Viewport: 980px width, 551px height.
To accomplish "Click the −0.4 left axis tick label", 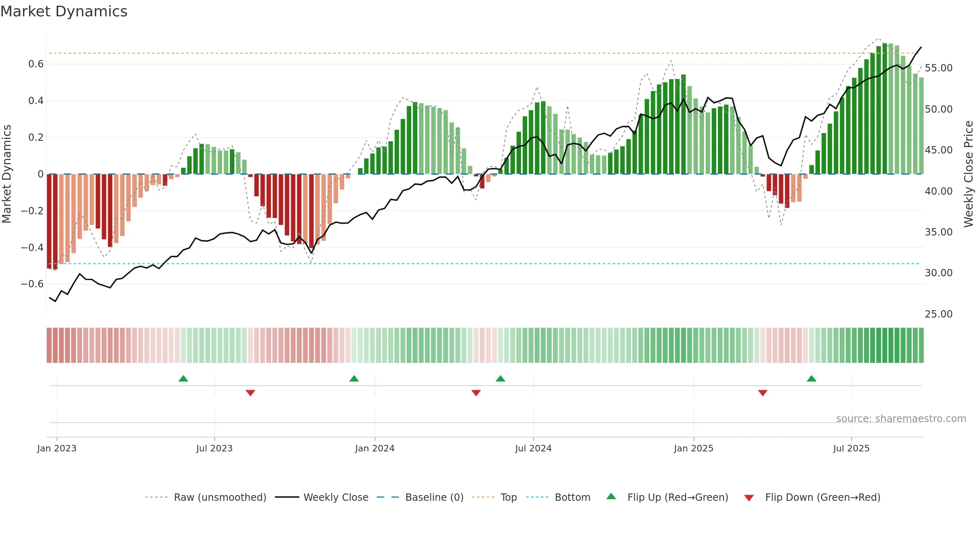I will (32, 247).
